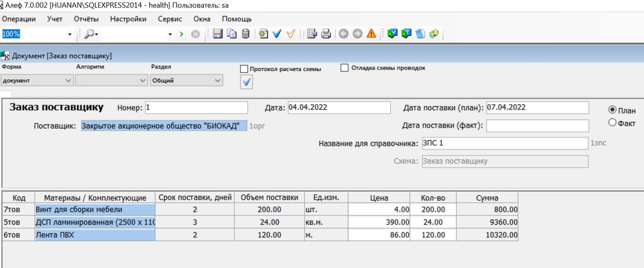Click the grey forward arrow icon
The image size is (644, 268).
point(357,34)
